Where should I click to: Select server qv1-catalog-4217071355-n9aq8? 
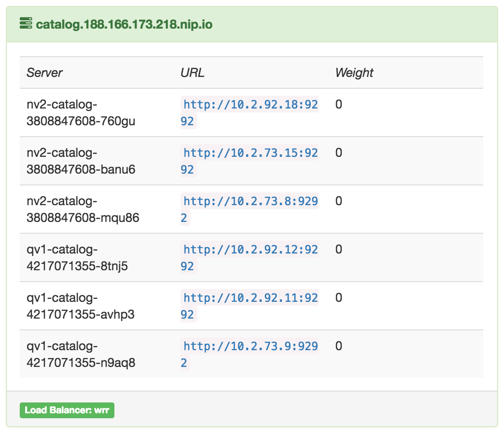[81, 354]
